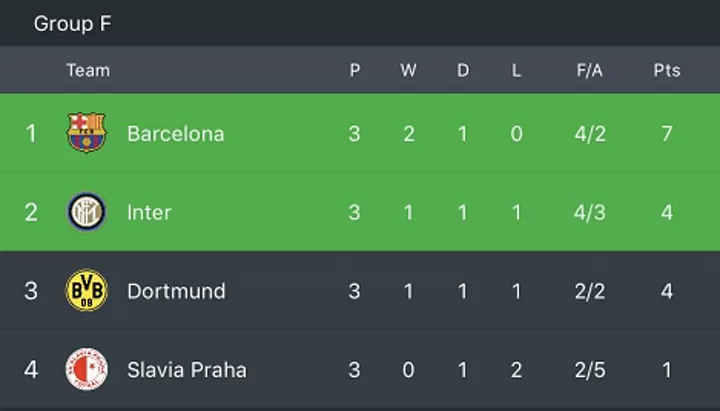Viewport: 720px width, 411px height.
Task: Click the Inter club crest icon
Action: click(87, 212)
